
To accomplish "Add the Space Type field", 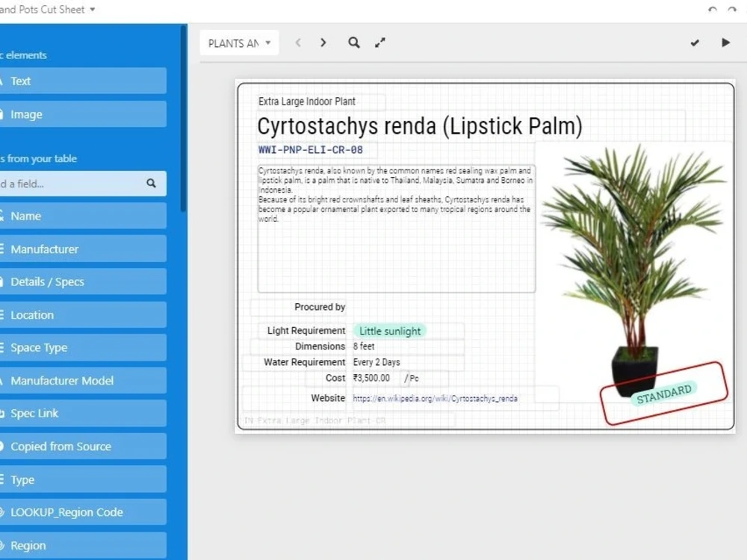I will tap(83, 348).
